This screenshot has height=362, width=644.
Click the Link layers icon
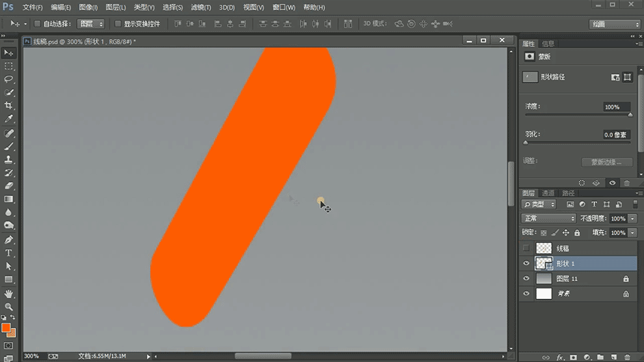tap(546, 357)
